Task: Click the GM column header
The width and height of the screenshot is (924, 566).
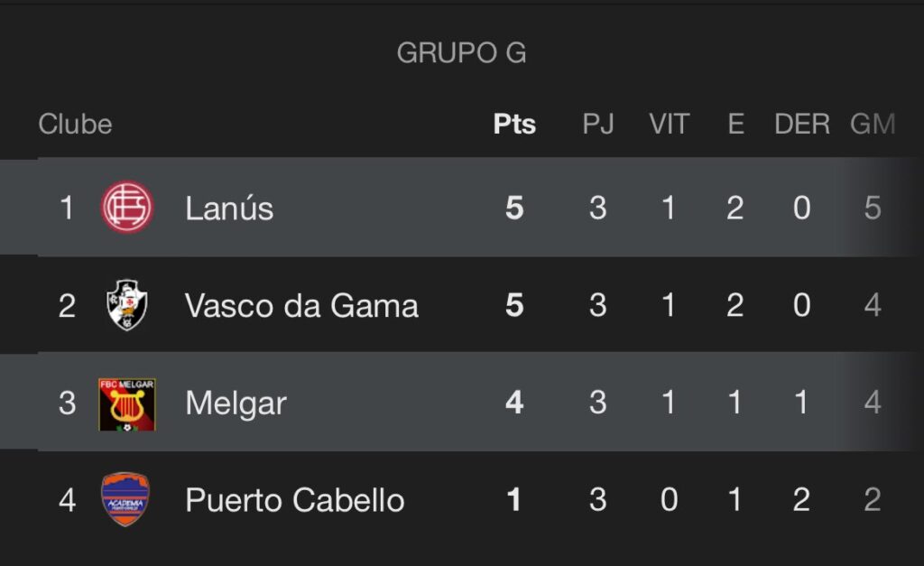Action: (x=873, y=124)
